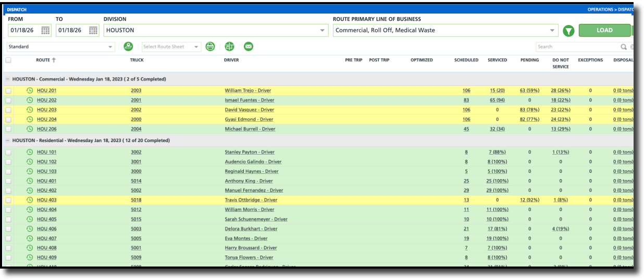Sort by the TRUCK column header
The height and width of the screenshot is (279, 644).
point(137,60)
